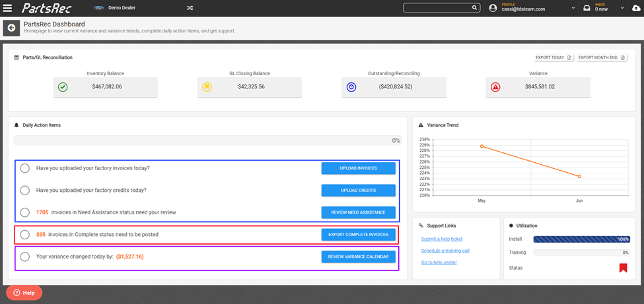Open the Go to help center link
The height and width of the screenshot is (304, 644).
439,262
